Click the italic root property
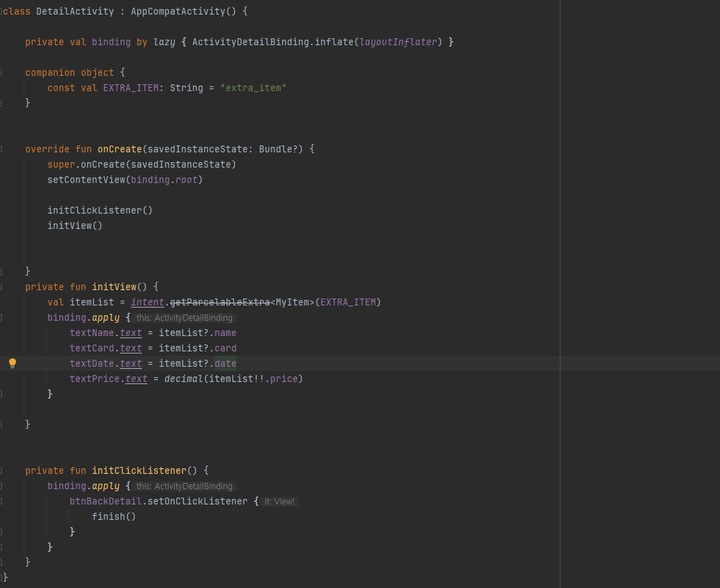The height and width of the screenshot is (588, 720). 187,180
